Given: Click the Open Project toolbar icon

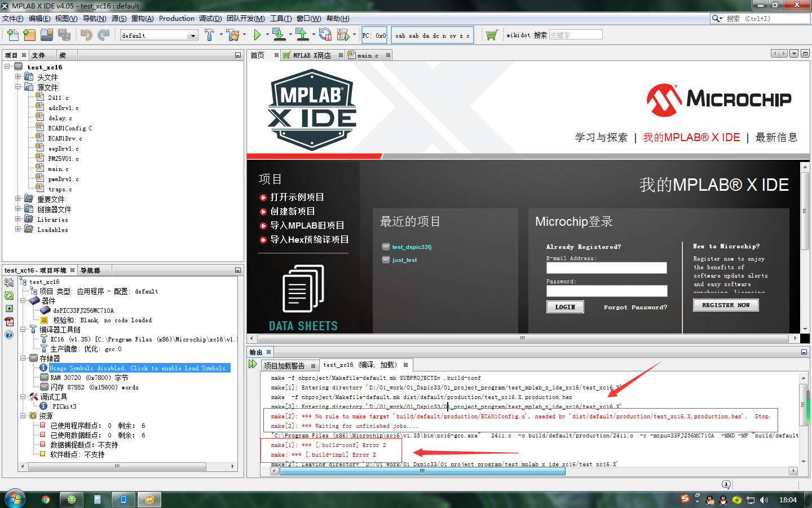Looking at the screenshot, I should (x=47, y=35).
